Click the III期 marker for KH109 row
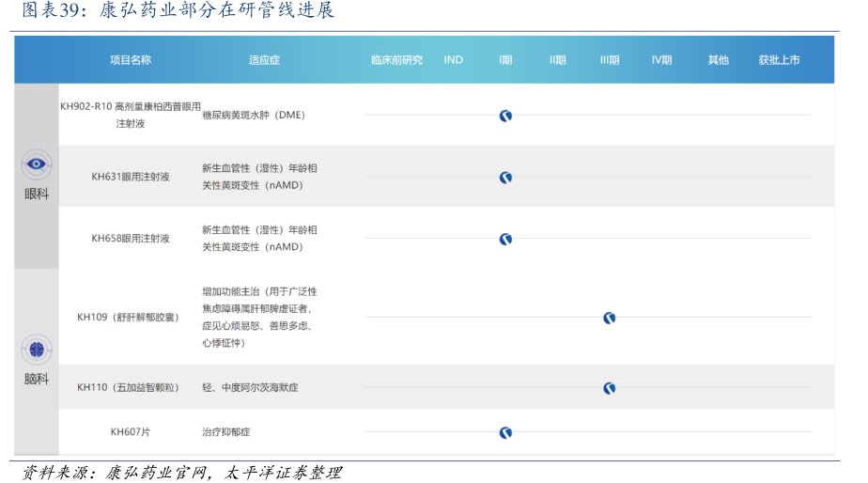The height and width of the screenshot is (483, 868). point(610,318)
